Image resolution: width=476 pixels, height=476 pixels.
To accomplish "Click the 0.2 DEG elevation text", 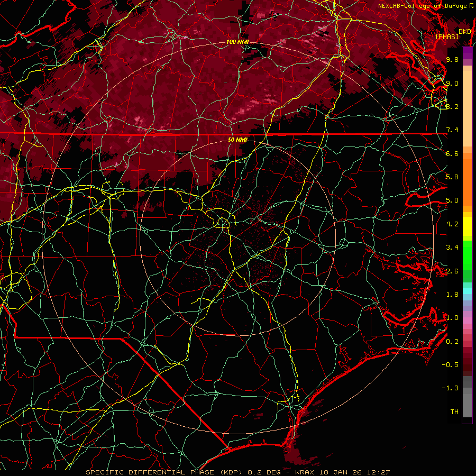I will pyautogui.click(x=263, y=472).
